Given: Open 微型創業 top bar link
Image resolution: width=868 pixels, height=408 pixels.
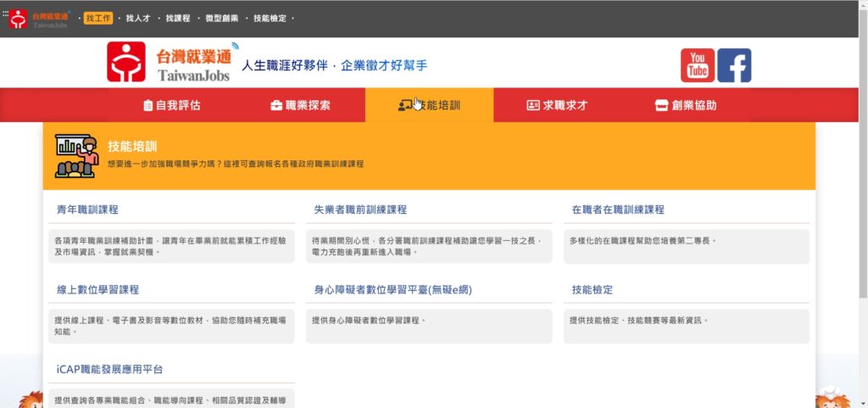Looking at the screenshot, I should pos(221,18).
